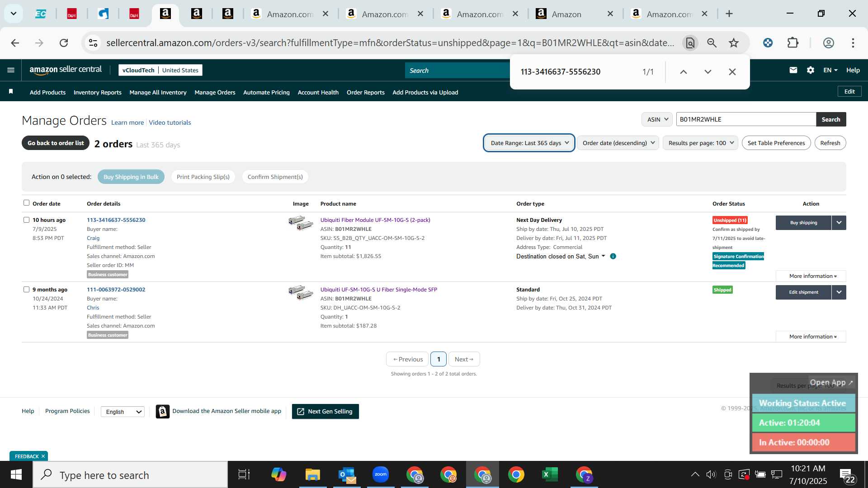
Task: Open Add Products via Upload menu item
Action: tap(425, 92)
